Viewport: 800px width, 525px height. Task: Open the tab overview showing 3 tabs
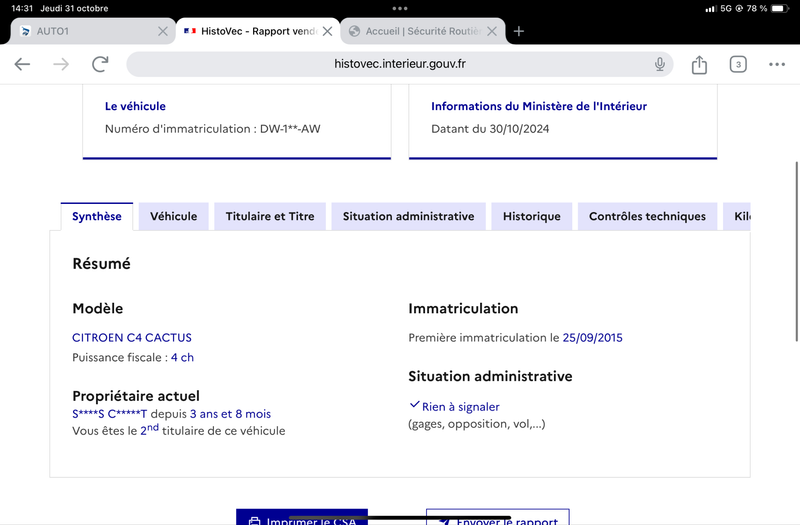click(x=738, y=64)
